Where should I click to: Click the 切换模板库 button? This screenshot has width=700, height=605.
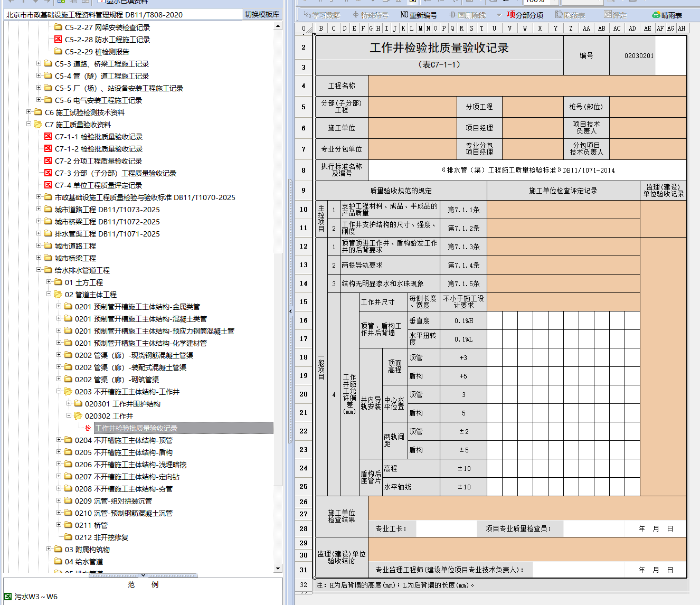(262, 14)
